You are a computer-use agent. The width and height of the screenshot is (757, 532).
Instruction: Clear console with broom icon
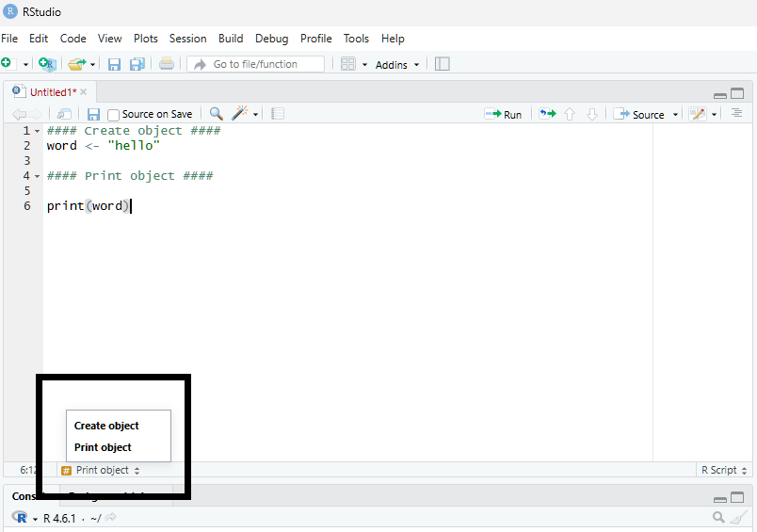click(x=737, y=518)
